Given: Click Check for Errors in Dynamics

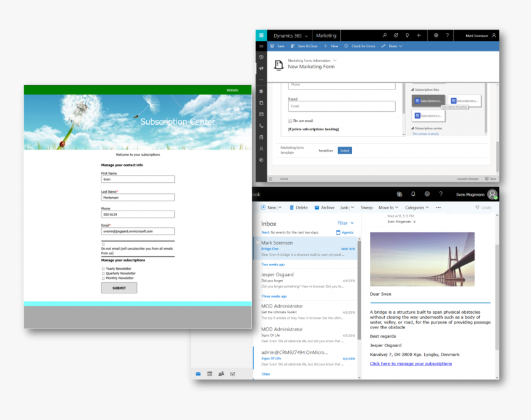Looking at the screenshot, I should click(x=359, y=46).
